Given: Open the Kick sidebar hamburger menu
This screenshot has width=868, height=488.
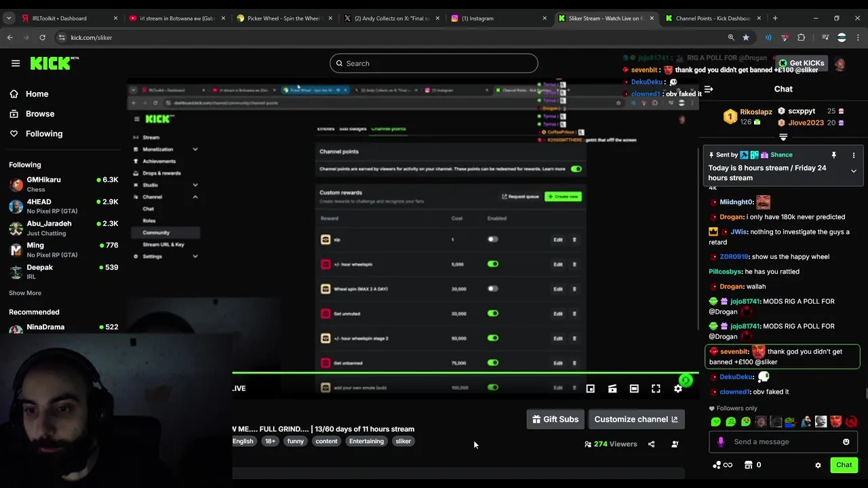Looking at the screenshot, I should click(x=16, y=63).
